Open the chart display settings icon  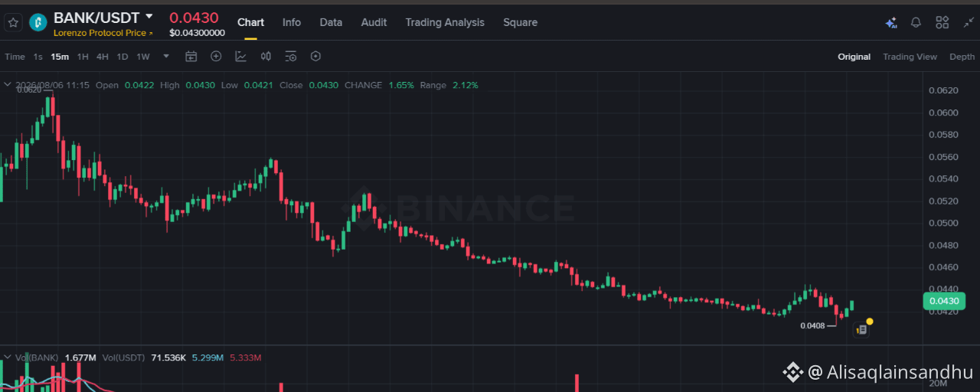(x=291, y=56)
